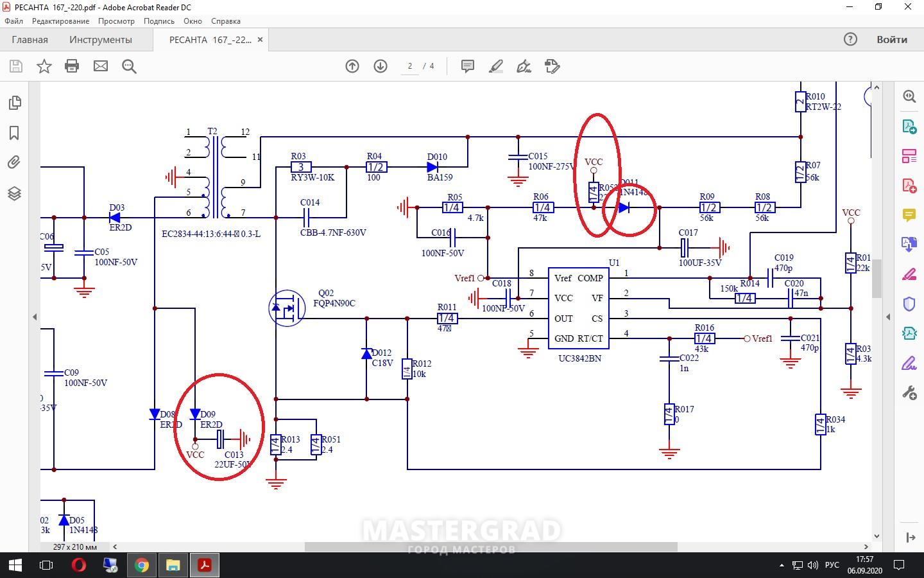Open the Справка menu

tap(225, 21)
